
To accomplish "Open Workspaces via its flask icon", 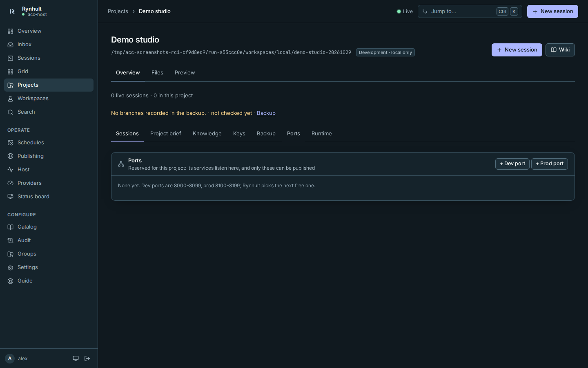I will [11, 99].
